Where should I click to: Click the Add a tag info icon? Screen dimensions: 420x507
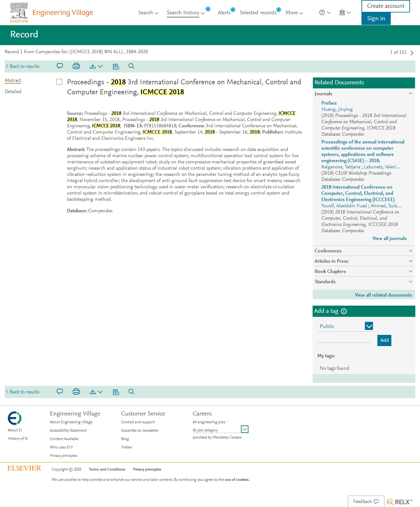(344, 311)
